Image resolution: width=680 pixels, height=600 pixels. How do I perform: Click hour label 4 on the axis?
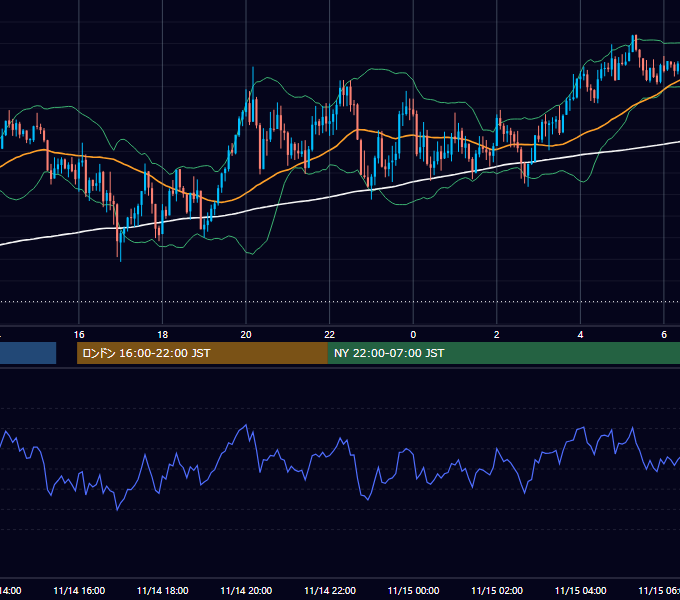(x=580, y=335)
